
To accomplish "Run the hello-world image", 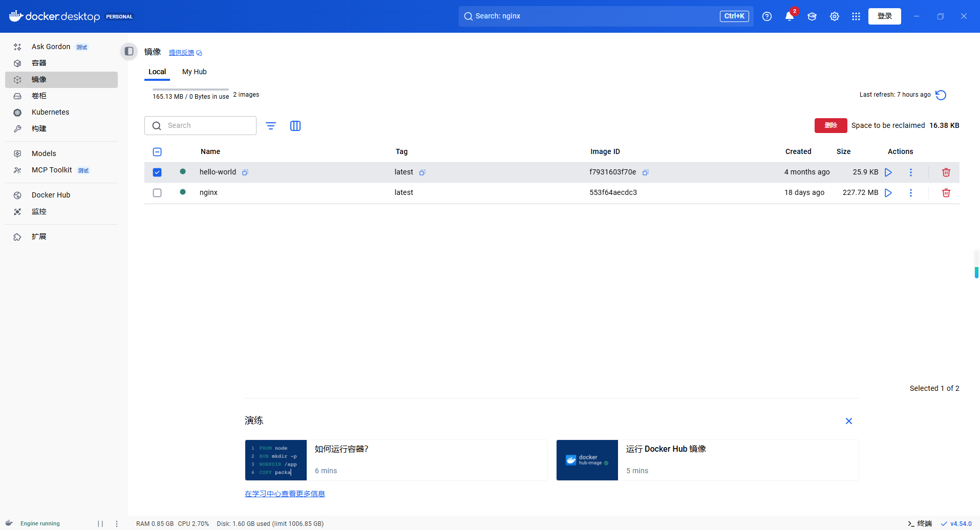I will 888,172.
